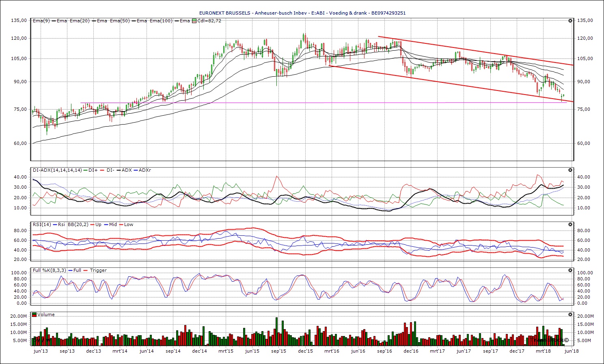Viewport: 604px width, 364px height.
Task: Select the green DI+ legend entry
Action: [90, 170]
